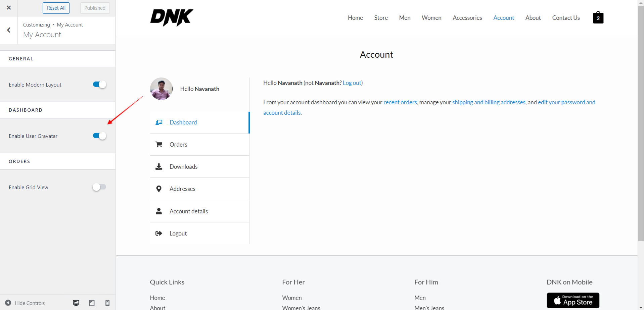Click the Log out link

tap(352, 83)
